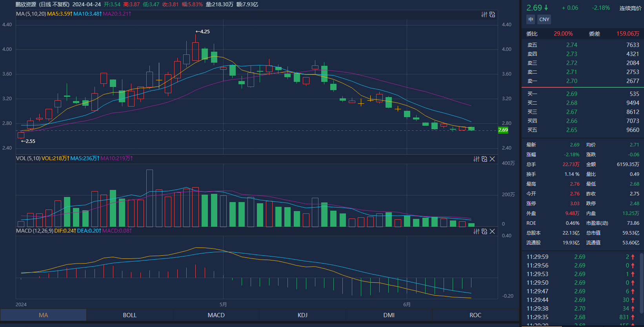
Task: Open indicator settings for the MA main chart
Action: [484, 14]
